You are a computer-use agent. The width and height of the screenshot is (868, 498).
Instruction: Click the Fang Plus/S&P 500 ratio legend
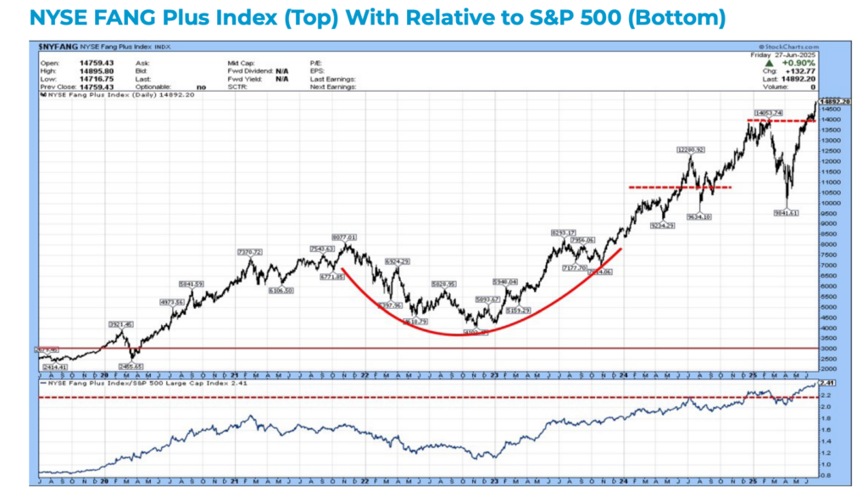(143, 383)
